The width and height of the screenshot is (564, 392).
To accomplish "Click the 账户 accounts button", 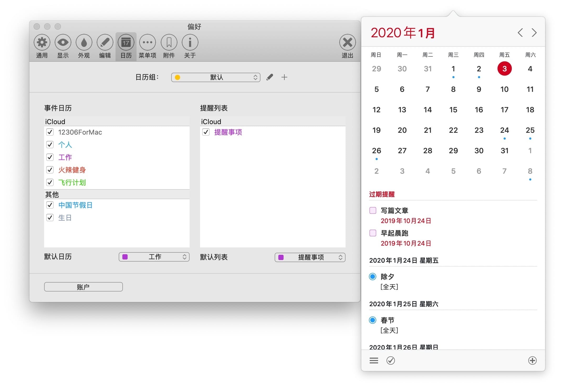I will coord(83,287).
